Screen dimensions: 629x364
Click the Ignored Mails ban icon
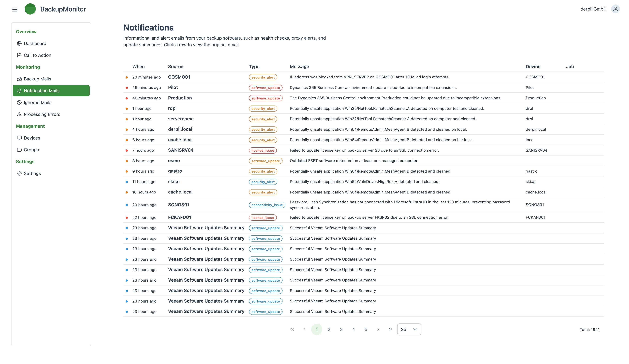[x=19, y=102]
